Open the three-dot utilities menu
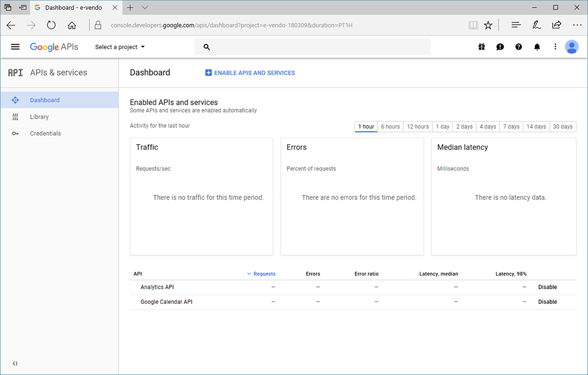This screenshot has height=375, width=588. [556, 47]
